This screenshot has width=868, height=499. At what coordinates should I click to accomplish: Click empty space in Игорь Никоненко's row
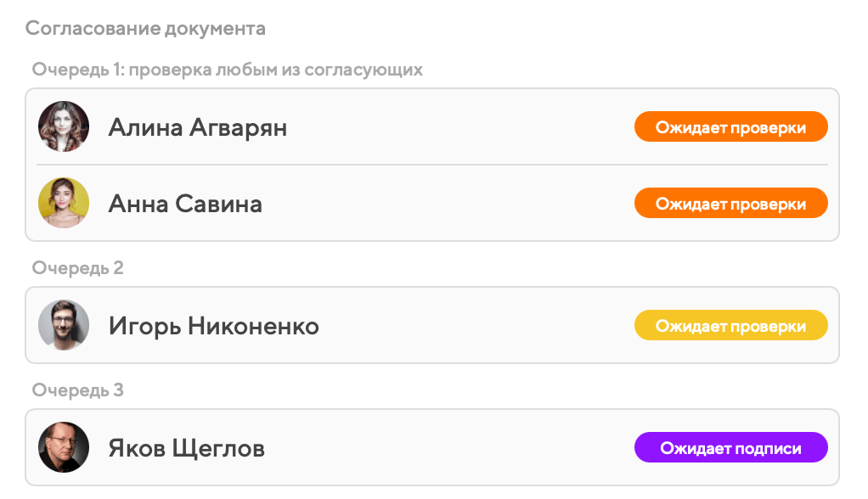(x=476, y=326)
